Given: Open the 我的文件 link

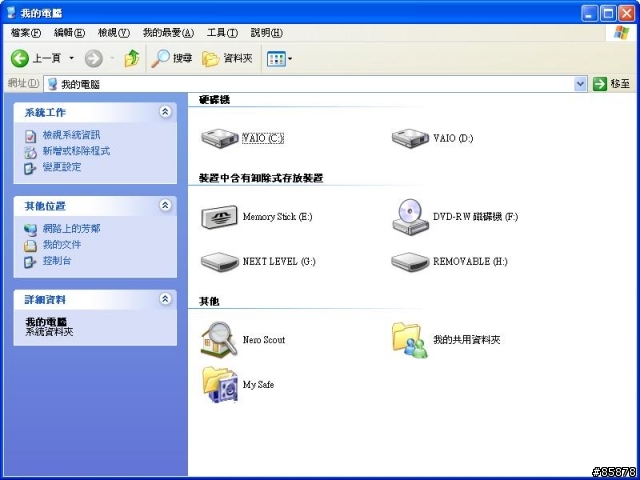Looking at the screenshot, I should coord(62,245).
